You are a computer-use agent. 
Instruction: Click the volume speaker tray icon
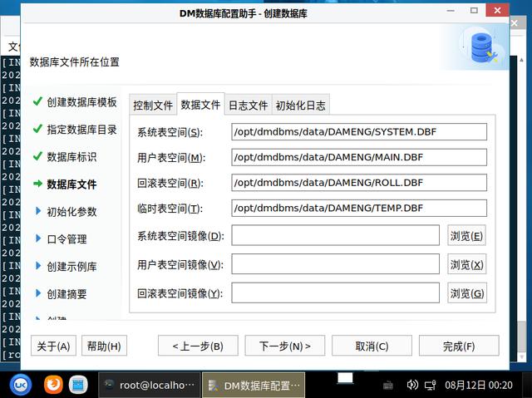tap(412, 385)
